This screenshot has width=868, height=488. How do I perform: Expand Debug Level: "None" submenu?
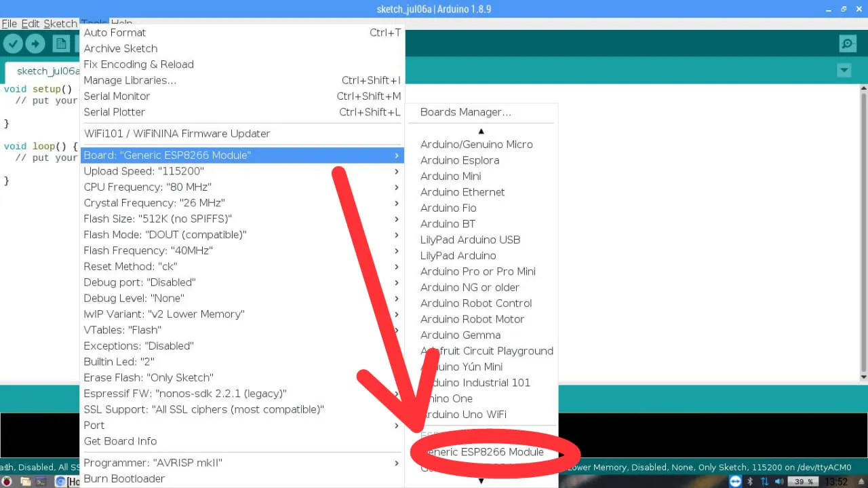point(242,298)
